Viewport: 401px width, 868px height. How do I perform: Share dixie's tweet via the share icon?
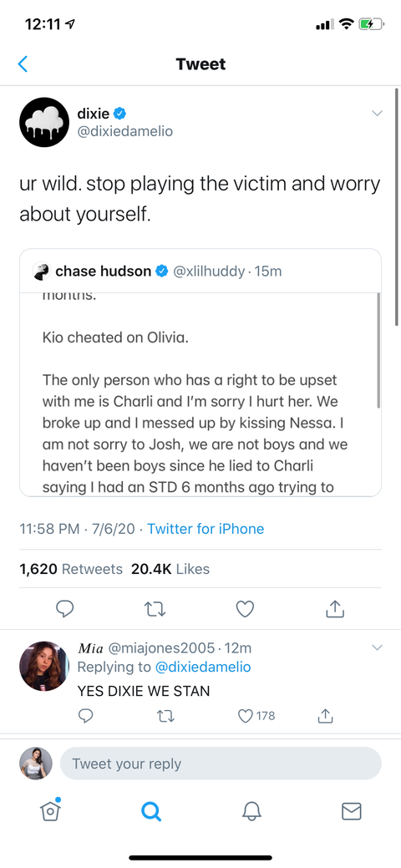coord(335,609)
